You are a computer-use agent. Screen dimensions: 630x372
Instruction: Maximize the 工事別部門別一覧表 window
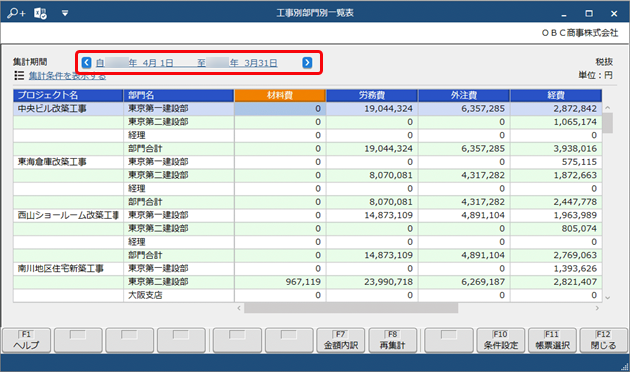pos(589,14)
